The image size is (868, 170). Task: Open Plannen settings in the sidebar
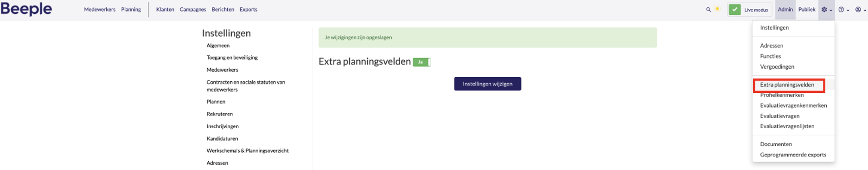216,102
